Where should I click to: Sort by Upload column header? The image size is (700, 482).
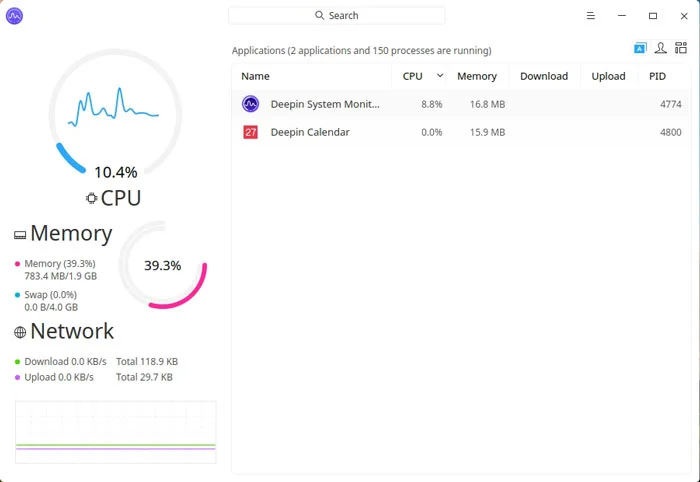point(608,76)
